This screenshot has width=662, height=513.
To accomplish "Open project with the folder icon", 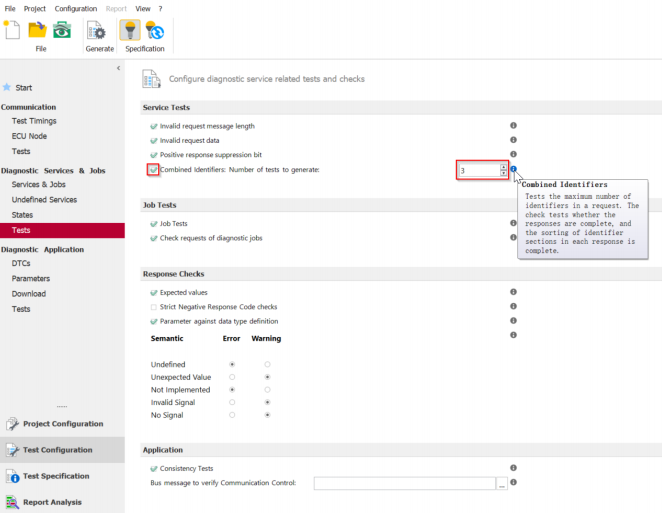I will coord(37,30).
